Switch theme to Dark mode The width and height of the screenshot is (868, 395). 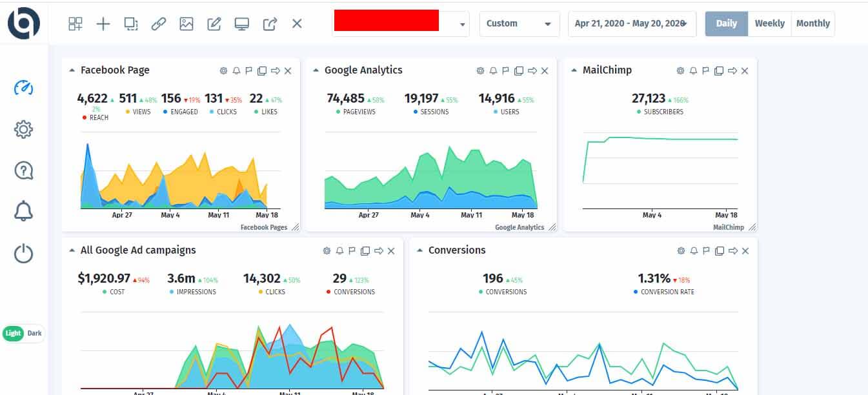click(x=34, y=334)
